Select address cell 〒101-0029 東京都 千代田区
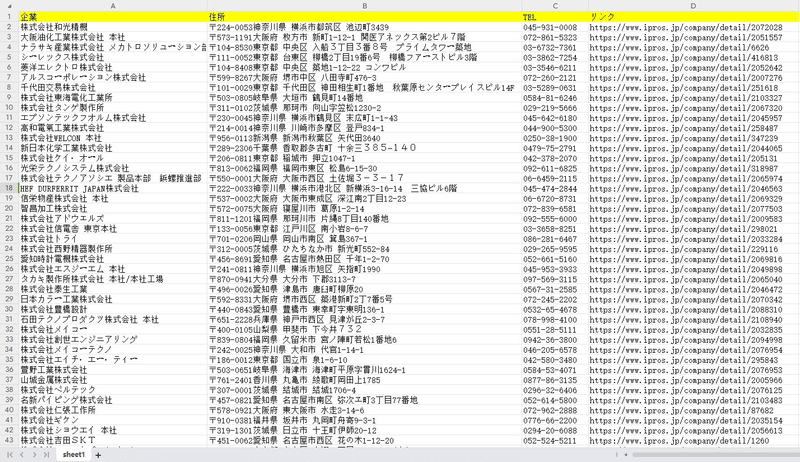 364,87
